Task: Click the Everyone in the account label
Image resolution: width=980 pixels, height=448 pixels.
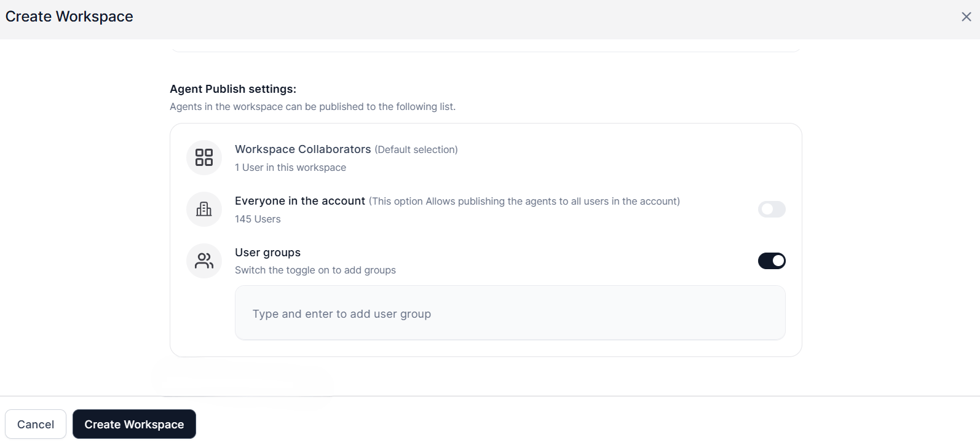Action: 300,201
